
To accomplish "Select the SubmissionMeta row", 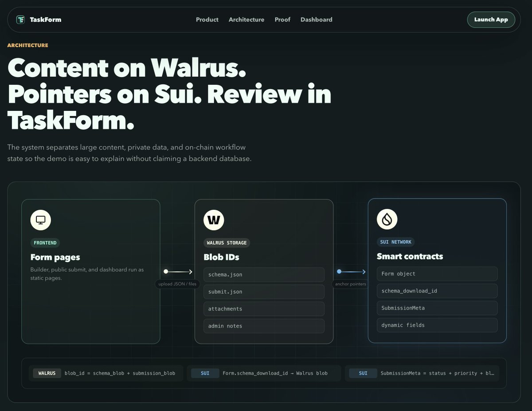I will click(437, 308).
